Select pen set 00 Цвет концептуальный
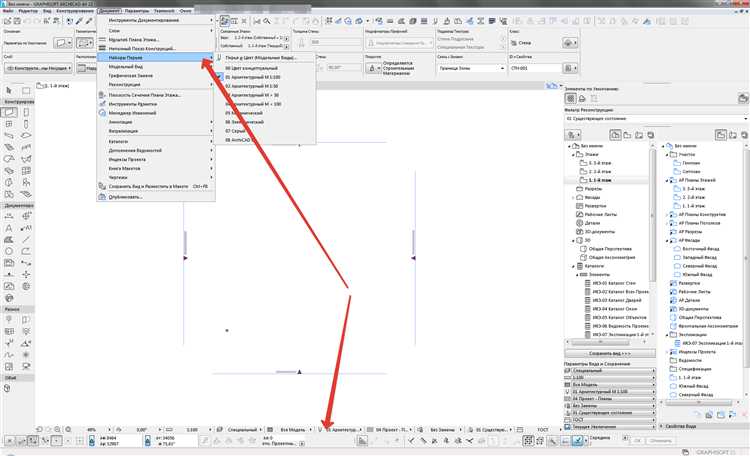The width and height of the screenshot is (750, 456). coord(251,68)
